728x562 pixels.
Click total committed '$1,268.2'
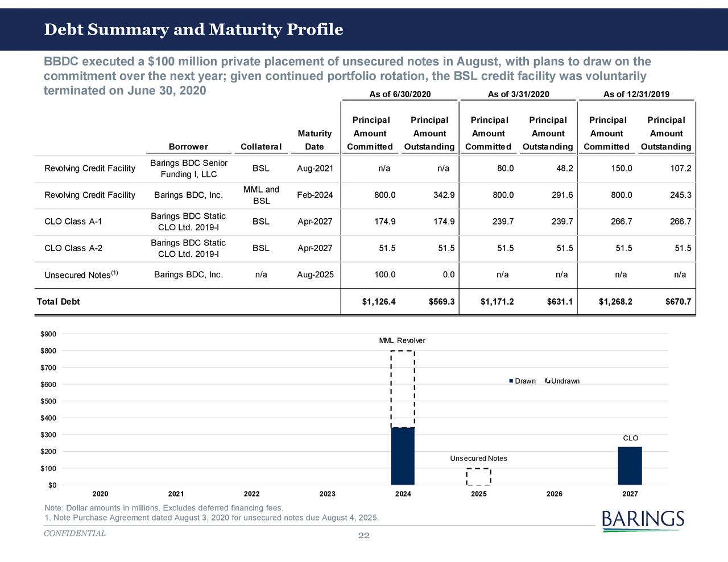(x=615, y=301)
